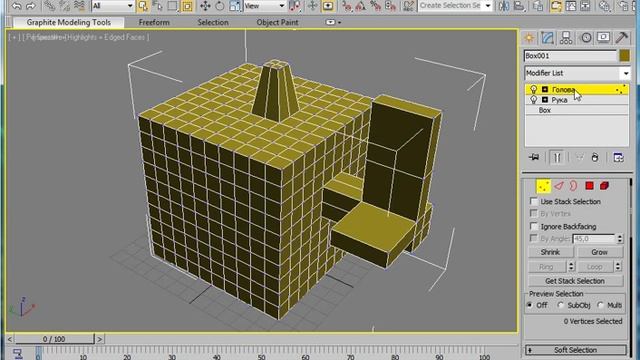Choose the Rectangular Selection Region tool
Image resolution: width=640 pixels, height=360 pixels.
[x=172, y=6]
